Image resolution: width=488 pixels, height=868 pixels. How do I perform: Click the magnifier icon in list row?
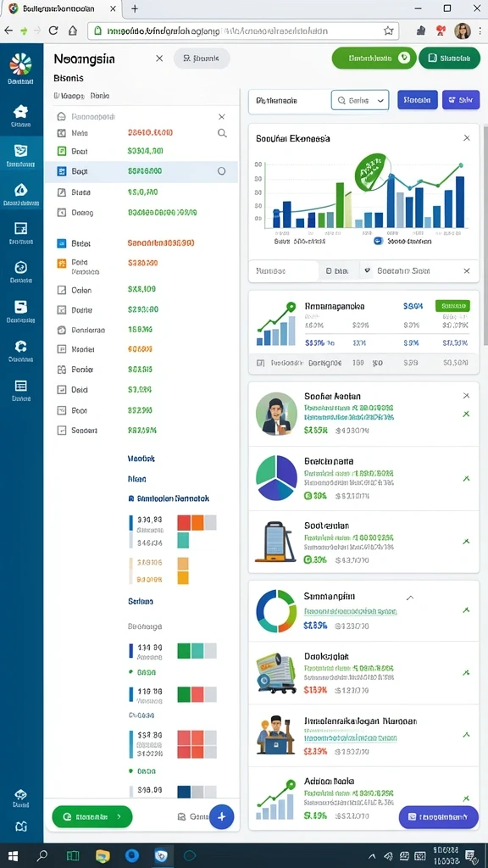(x=222, y=133)
